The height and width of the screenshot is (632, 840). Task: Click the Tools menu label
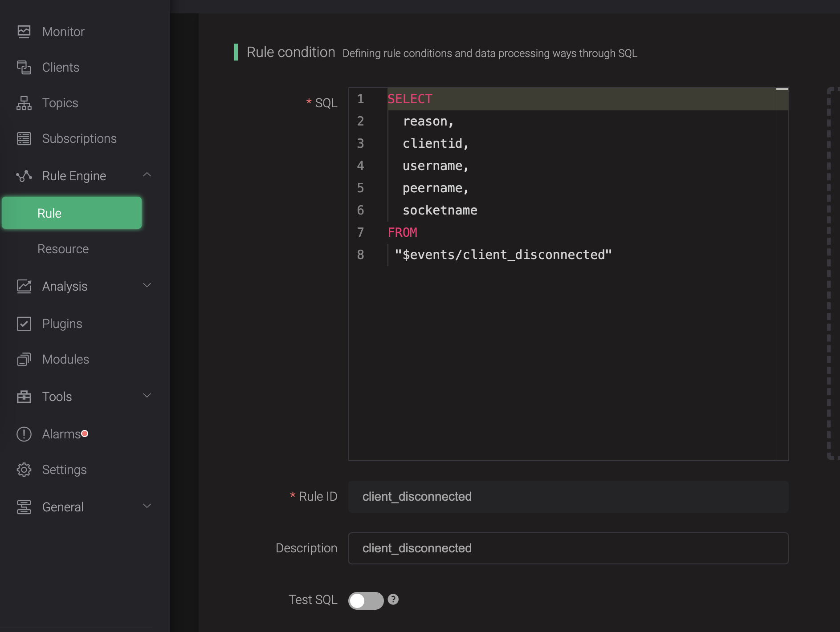tap(57, 397)
